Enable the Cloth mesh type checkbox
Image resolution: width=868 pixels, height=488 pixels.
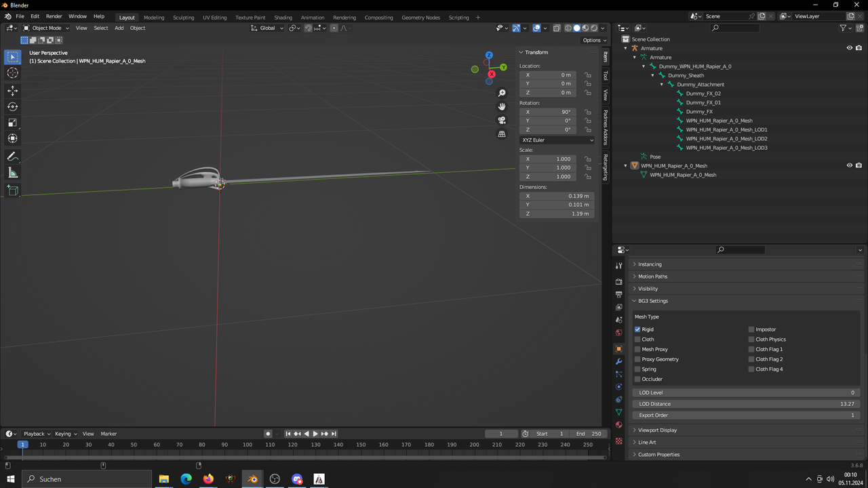(637, 339)
